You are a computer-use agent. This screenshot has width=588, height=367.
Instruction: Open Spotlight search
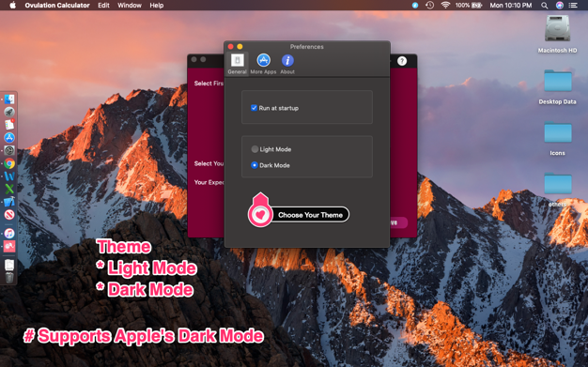(544, 6)
